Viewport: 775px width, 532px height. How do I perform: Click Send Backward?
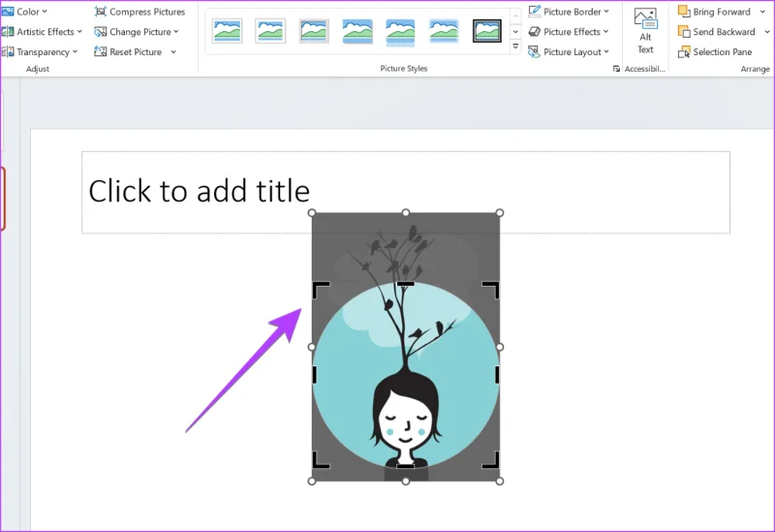click(717, 32)
